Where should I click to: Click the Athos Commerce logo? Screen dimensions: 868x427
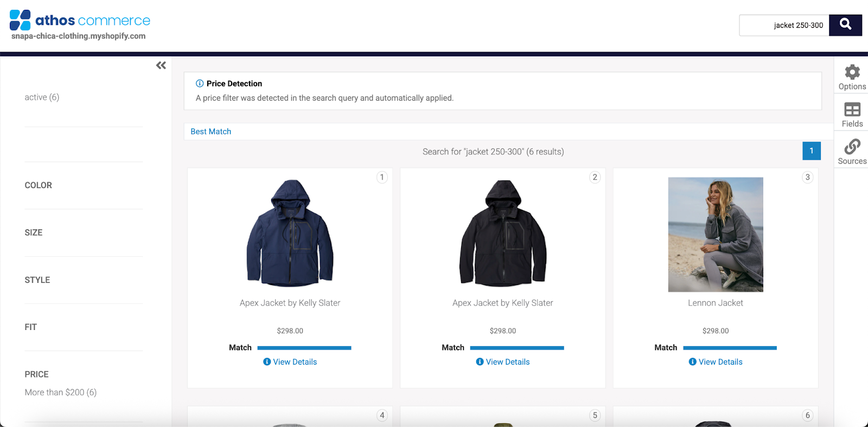click(x=80, y=21)
